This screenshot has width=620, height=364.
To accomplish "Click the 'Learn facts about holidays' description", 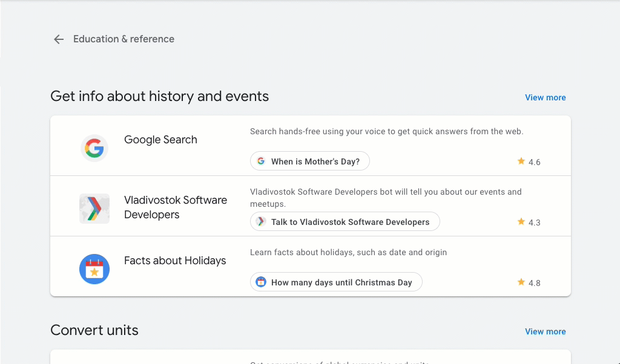I will (x=348, y=252).
